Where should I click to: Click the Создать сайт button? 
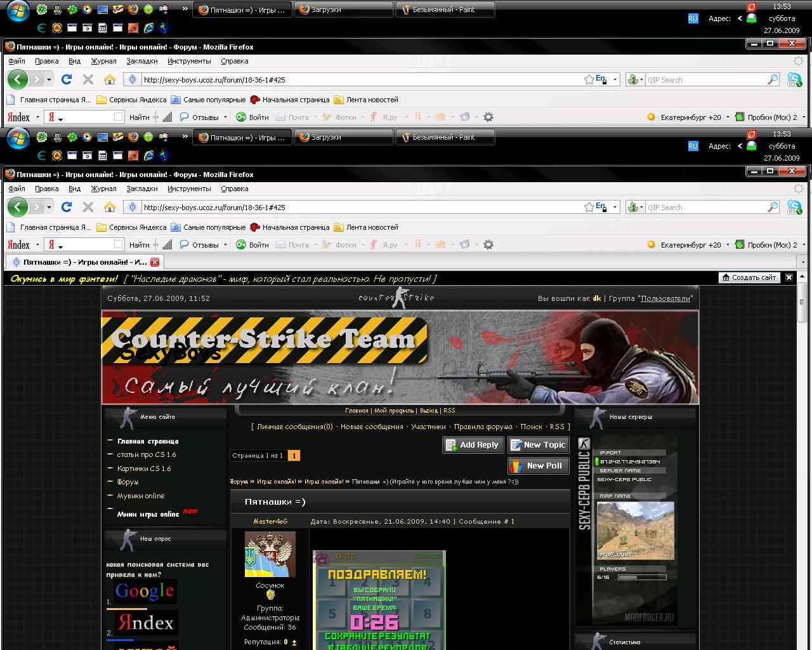click(x=748, y=277)
